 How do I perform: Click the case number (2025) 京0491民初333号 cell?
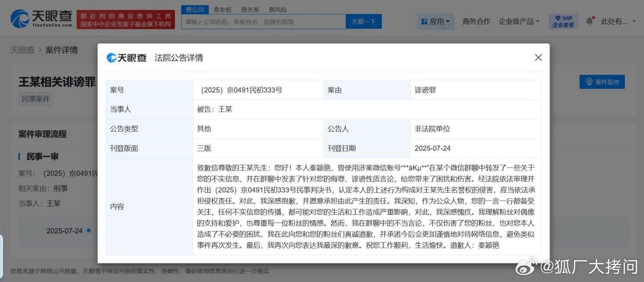258,90
